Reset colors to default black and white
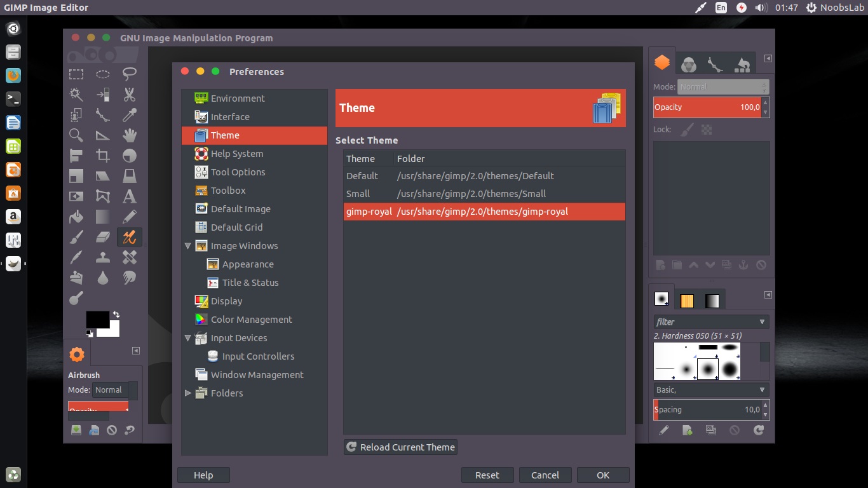Viewport: 868px width, 488px height. coord(89,332)
